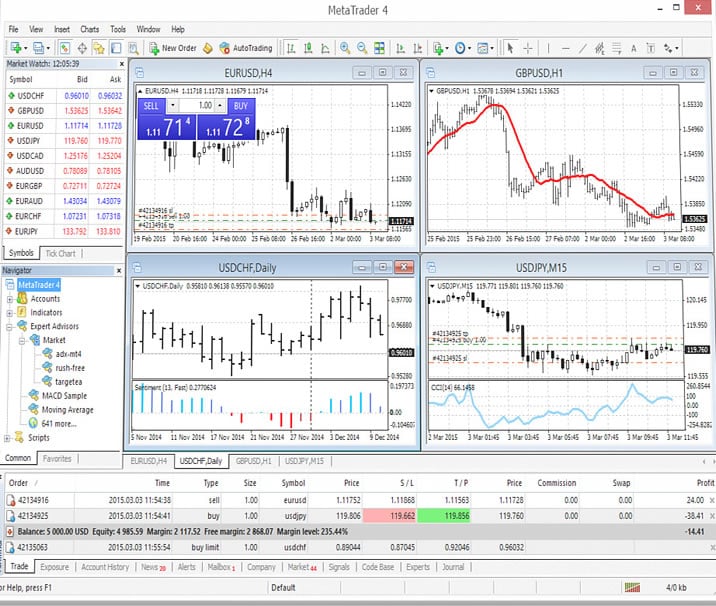Viewport: 716px width, 606px height.
Task: Collapse the Market subfolder node
Action: (x=22, y=341)
